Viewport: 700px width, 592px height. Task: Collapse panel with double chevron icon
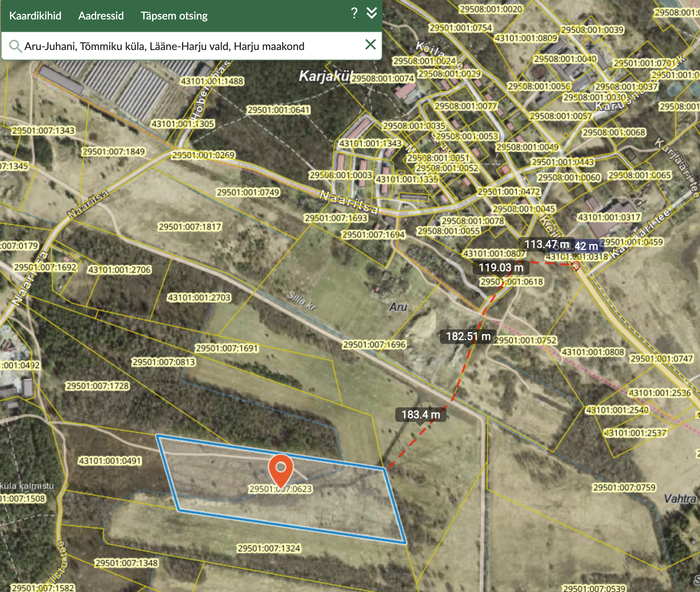pyautogui.click(x=371, y=13)
